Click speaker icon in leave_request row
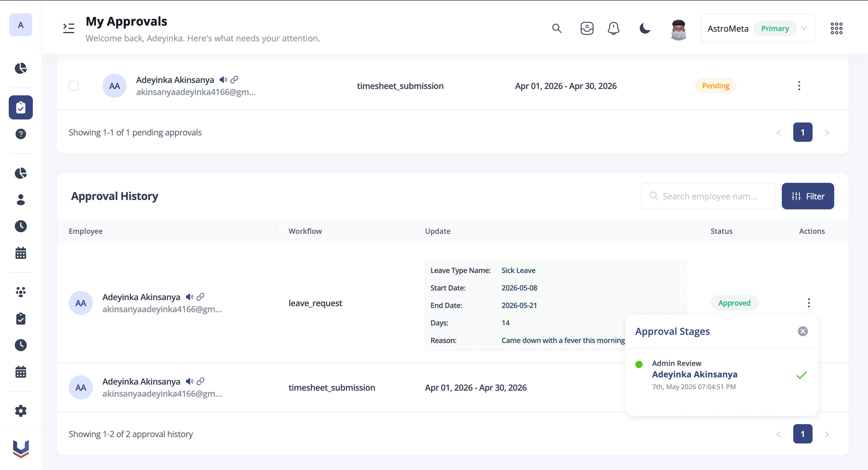868x470 pixels. point(189,297)
